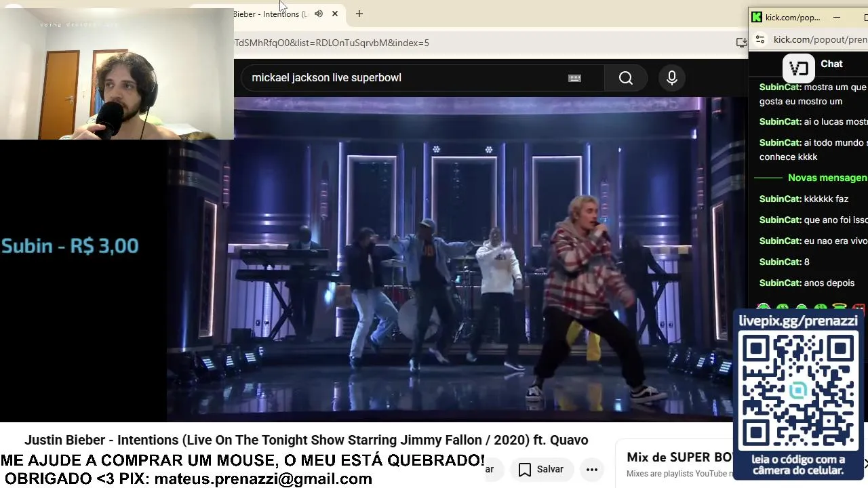This screenshot has height=488, width=868.
Task: Click the YouTube search magnifier button
Action: (x=625, y=78)
